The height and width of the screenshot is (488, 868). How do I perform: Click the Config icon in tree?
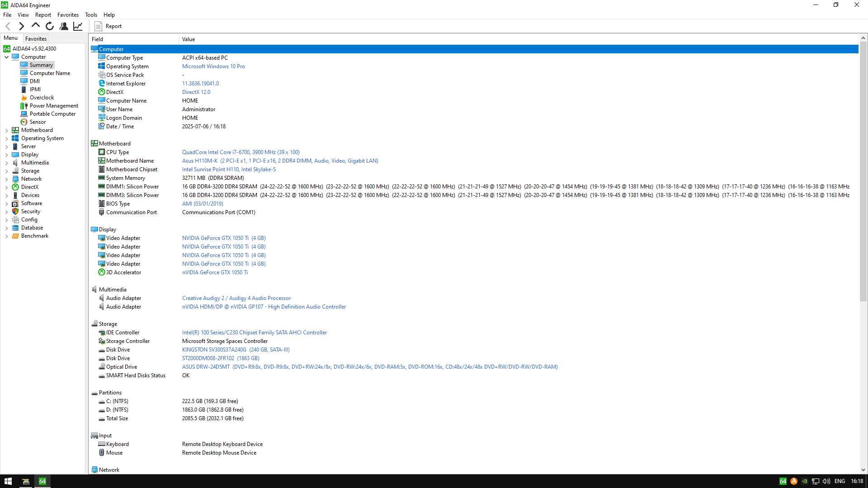point(15,220)
